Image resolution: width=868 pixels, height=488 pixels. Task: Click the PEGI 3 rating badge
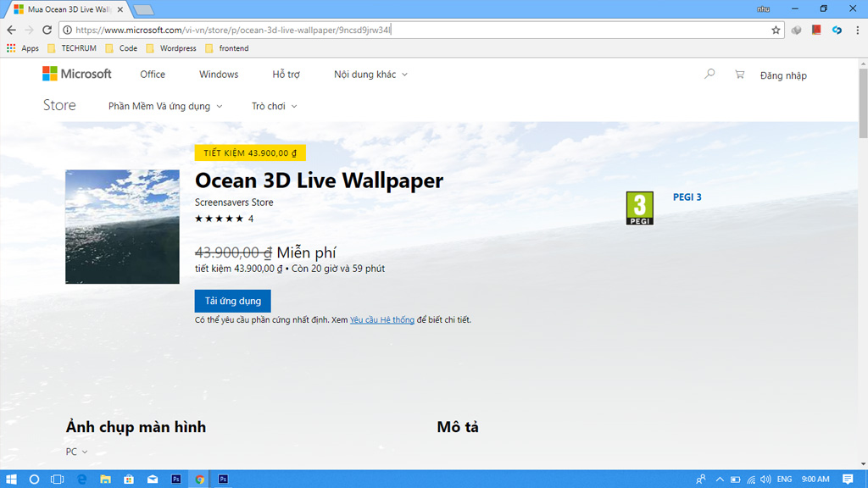(639, 208)
